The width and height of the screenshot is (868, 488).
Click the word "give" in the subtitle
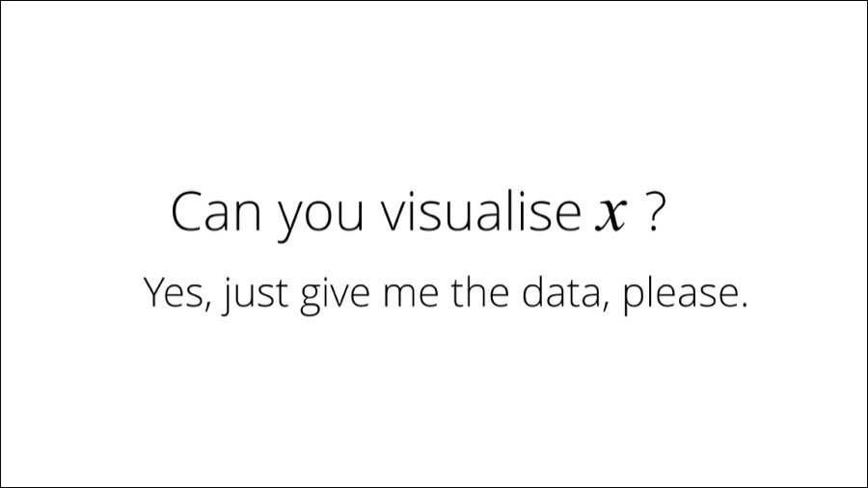pos(335,296)
